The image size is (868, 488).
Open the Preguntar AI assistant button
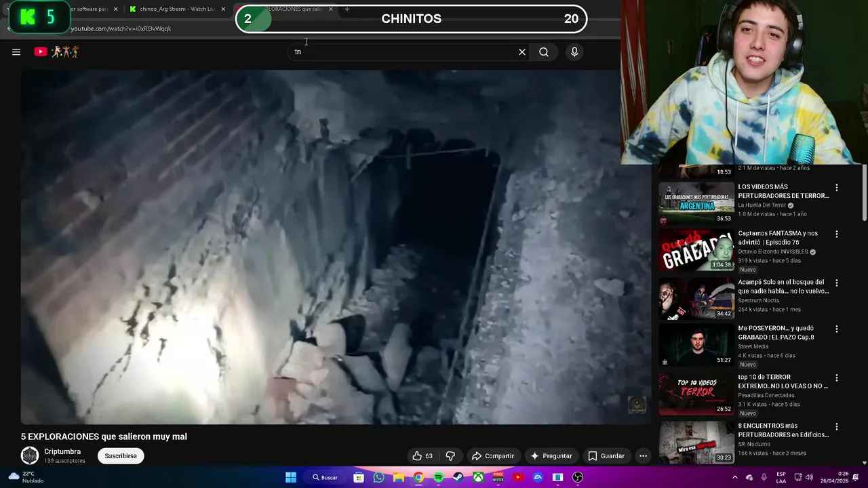point(551,456)
